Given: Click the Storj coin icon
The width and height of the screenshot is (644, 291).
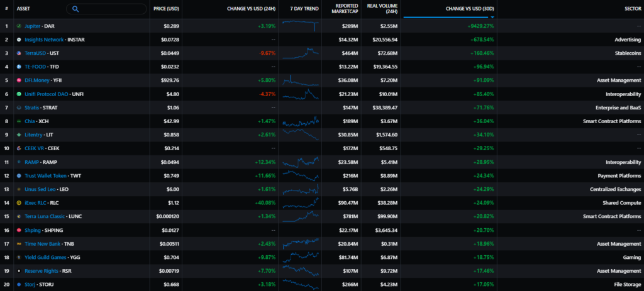Looking at the screenshot, I should point(19,284).
